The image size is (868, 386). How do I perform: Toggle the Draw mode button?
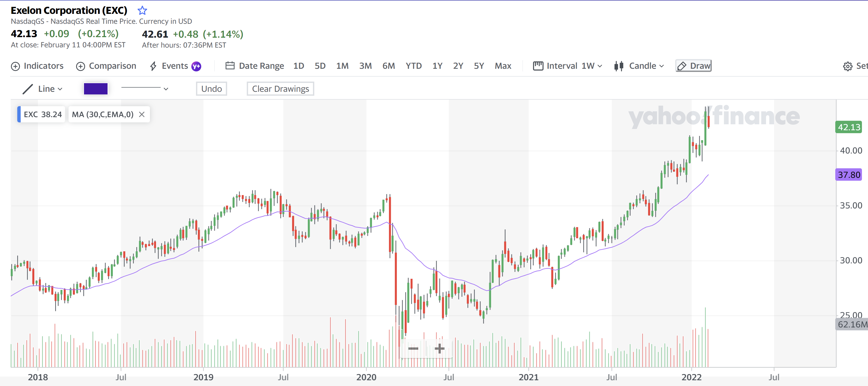693,66
